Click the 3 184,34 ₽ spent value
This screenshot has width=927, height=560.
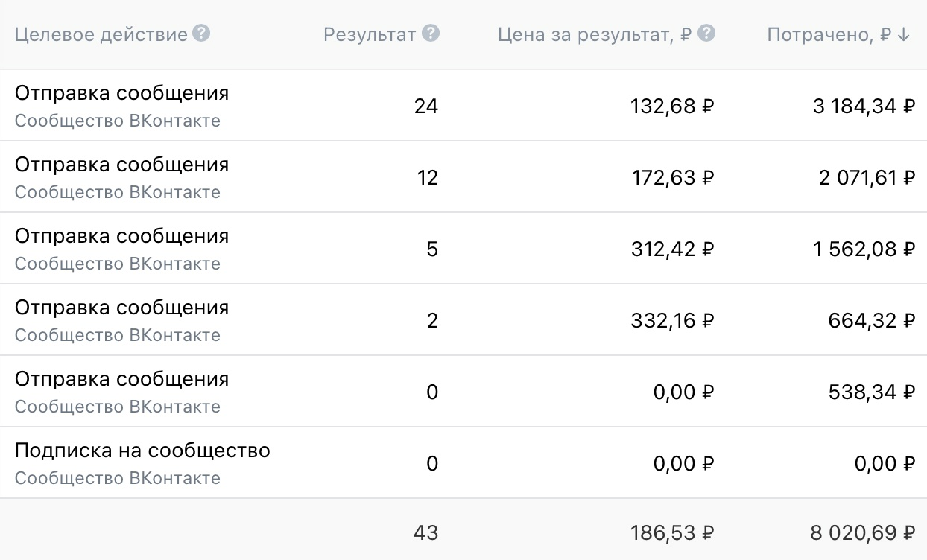click(864, 106)
